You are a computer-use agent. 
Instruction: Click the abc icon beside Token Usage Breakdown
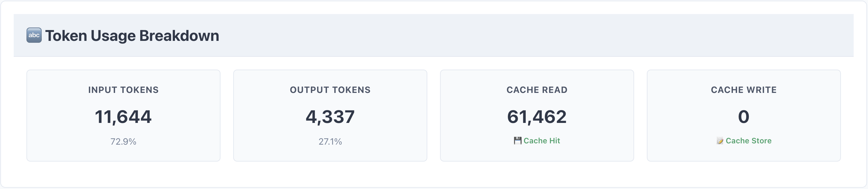point(34,35)
